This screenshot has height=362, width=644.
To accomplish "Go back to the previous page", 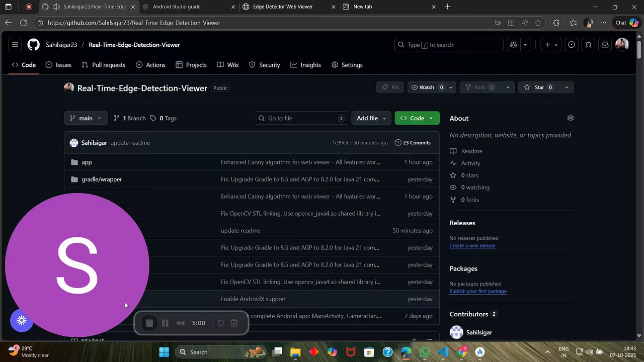I will coord(8,23).
